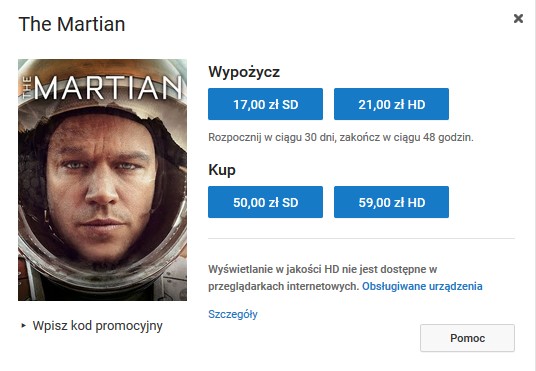The width and height of the screenshot is (536, 371).
Task: Open the Obsługiwane urządzenia link
Action: pyautogui.click(x=422, y=286)
